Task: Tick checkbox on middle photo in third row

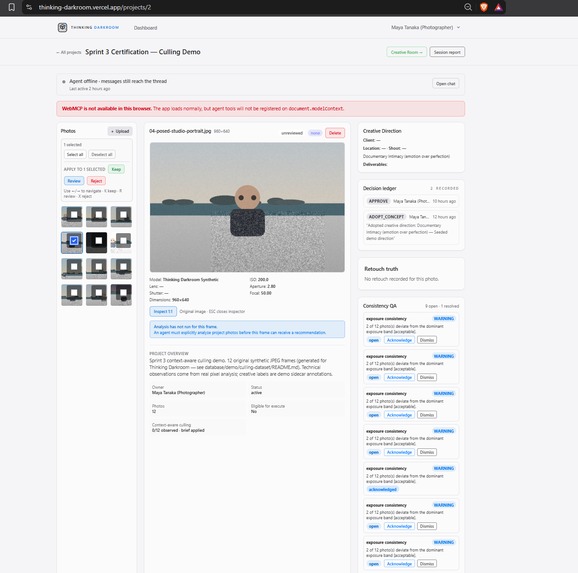Action: coord(98,266)
